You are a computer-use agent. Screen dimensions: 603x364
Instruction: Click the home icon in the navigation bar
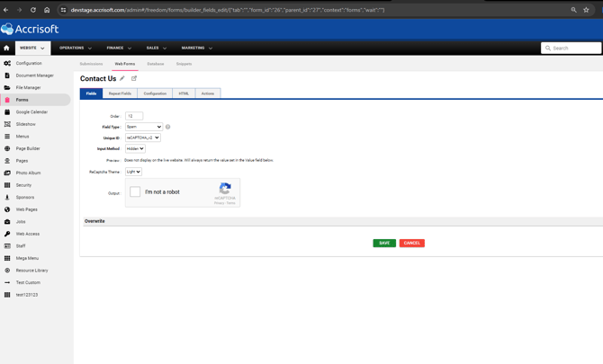[x=6, y=49]
